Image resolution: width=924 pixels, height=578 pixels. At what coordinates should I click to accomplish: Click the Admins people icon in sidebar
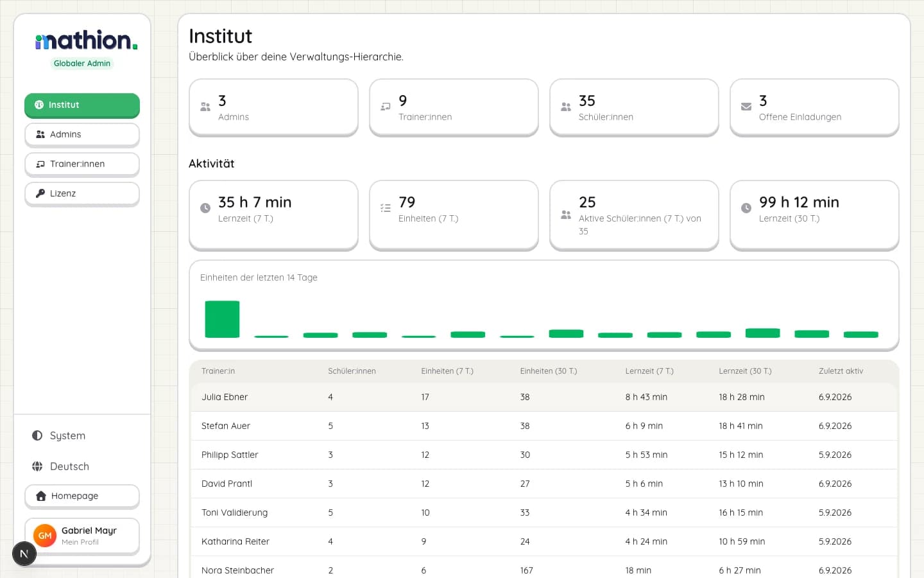pyautogui.click(x=40, y=134)
